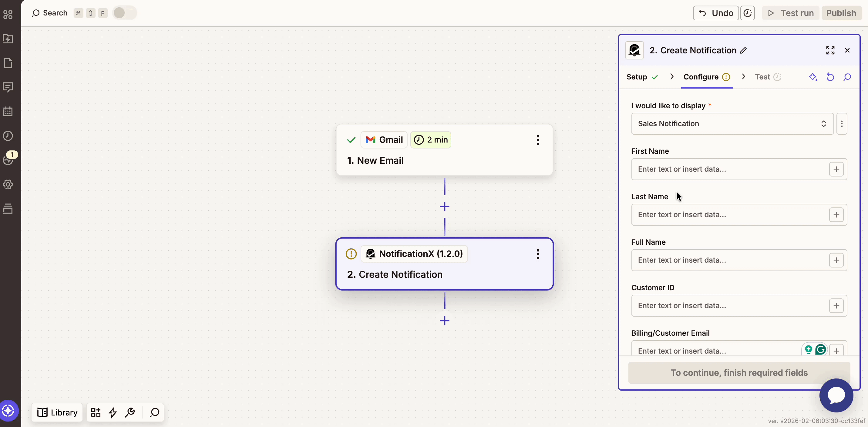Click the Publish button
The width and height of the screenshot is (868, 427).
[x=841, y=13]
